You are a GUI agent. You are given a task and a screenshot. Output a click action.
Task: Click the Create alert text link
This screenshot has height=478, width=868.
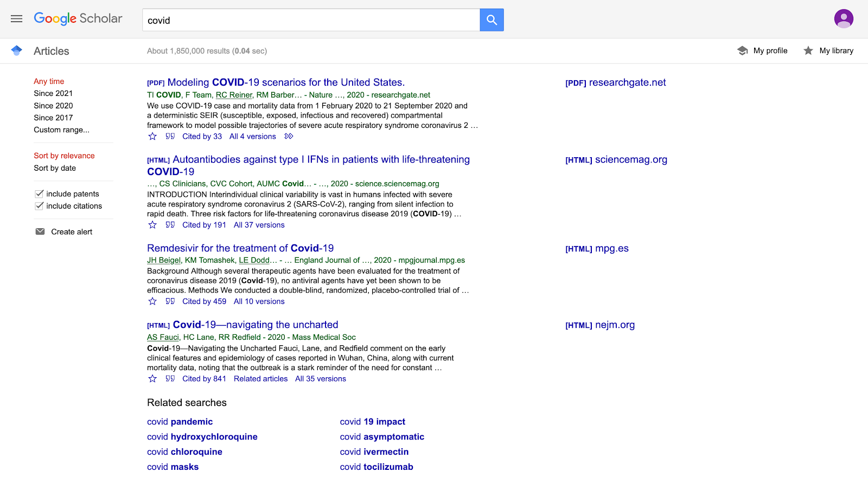pos(72,231)
